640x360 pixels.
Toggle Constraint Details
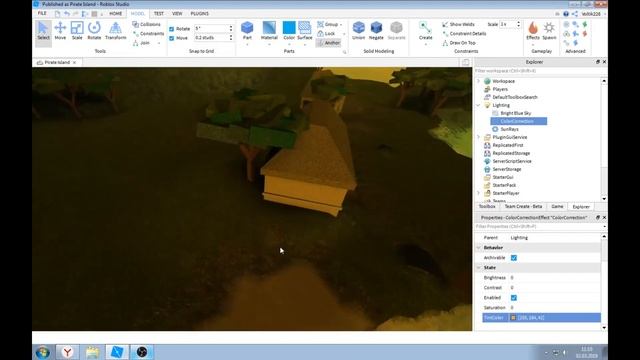(x=464, y=33)
